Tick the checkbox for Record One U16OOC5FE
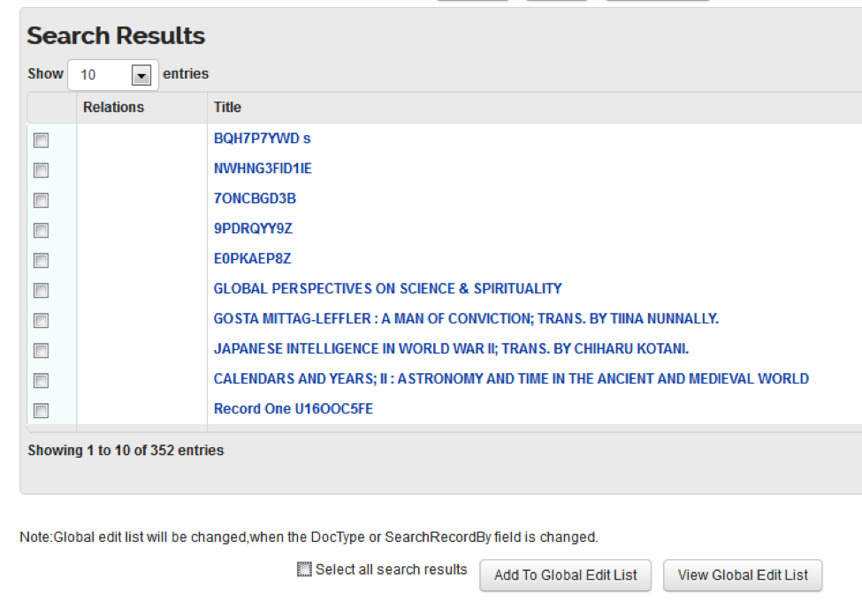This screenshot has height=616, width=862. tap(41, 410)
